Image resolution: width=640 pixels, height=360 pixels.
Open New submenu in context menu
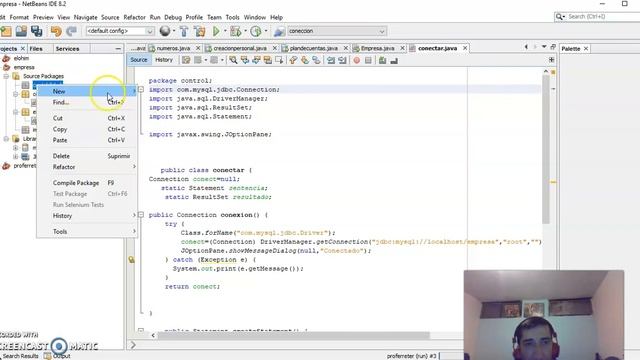click(87, 91)
